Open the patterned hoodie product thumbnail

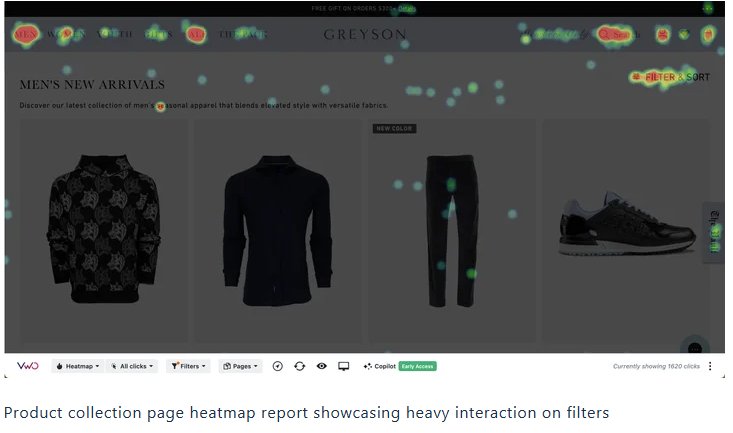pyautogui.click(x=103, y=228)
